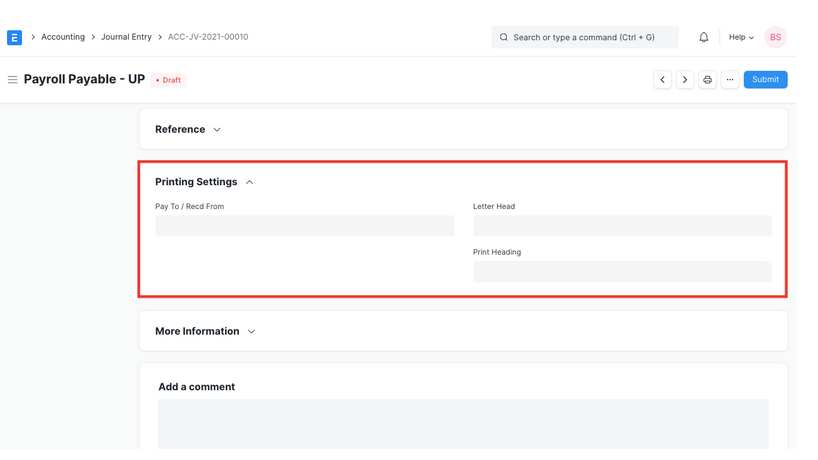Viewport: 818px width, 460px height.
Task: Open the Journal Entry breadcrumb link
Action: tap(126, 37)
